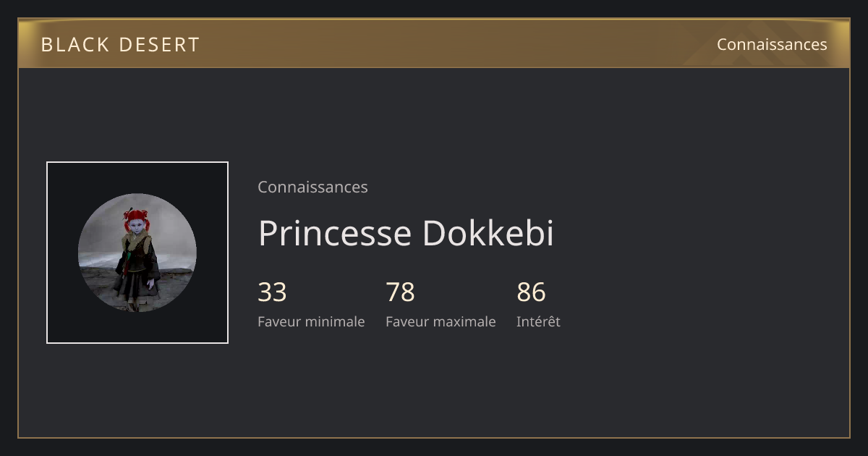Viewport: 868px width, 456px height.
Task: Click the Faveur maximale label
Action: click(x=441, y=321)
